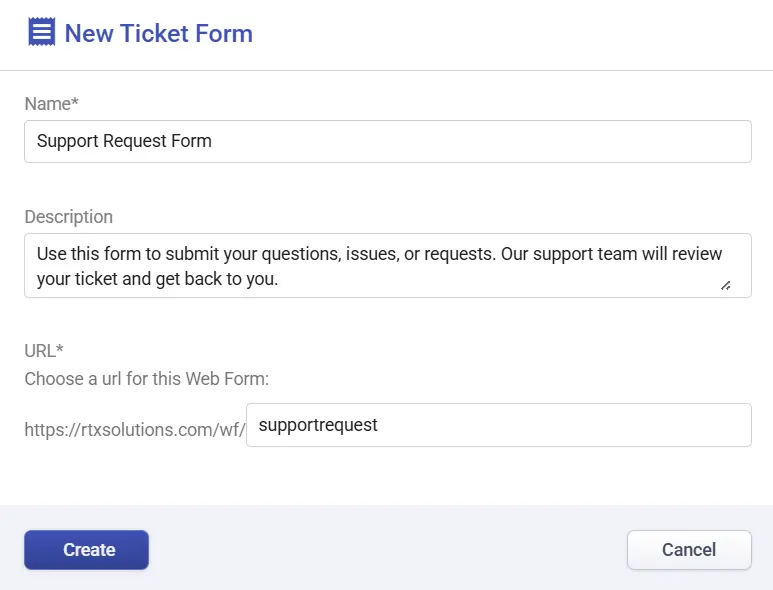
Task: Click the Description field label
Action: [68, 217]
